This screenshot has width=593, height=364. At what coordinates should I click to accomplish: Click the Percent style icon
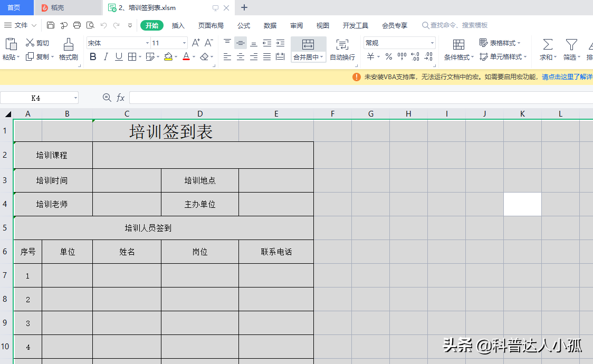[389, 56]
